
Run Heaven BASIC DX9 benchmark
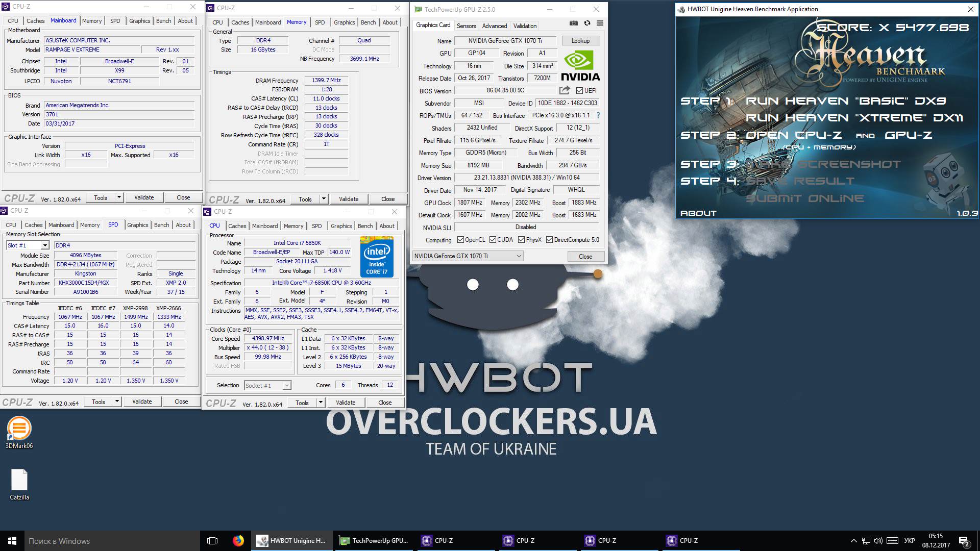pos(846,101)
